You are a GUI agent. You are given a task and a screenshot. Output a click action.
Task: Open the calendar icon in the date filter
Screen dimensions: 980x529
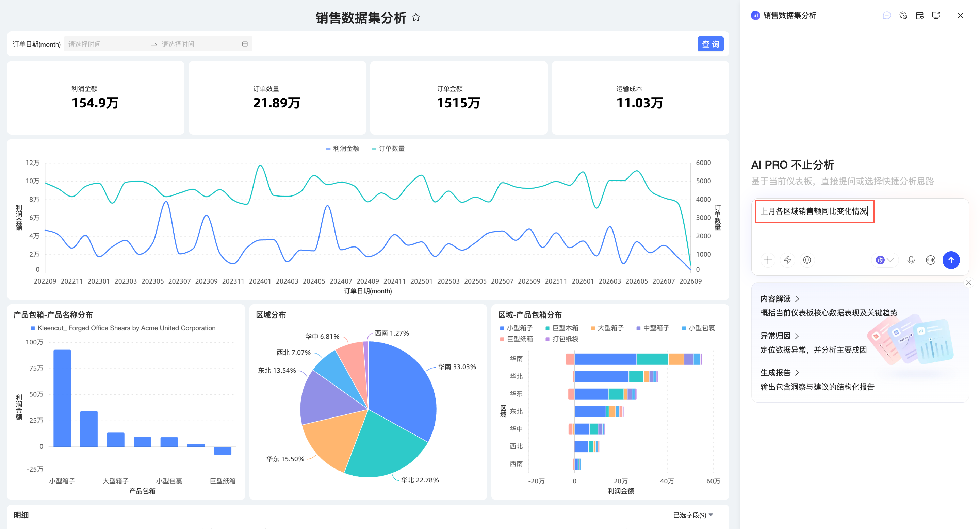pyautogui.click(x=245, y=44)
